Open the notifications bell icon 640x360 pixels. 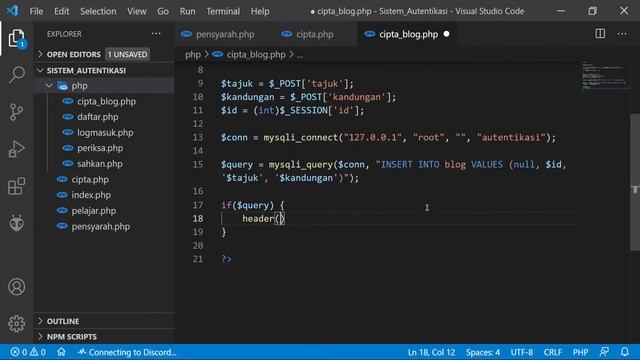click(625, 352)
